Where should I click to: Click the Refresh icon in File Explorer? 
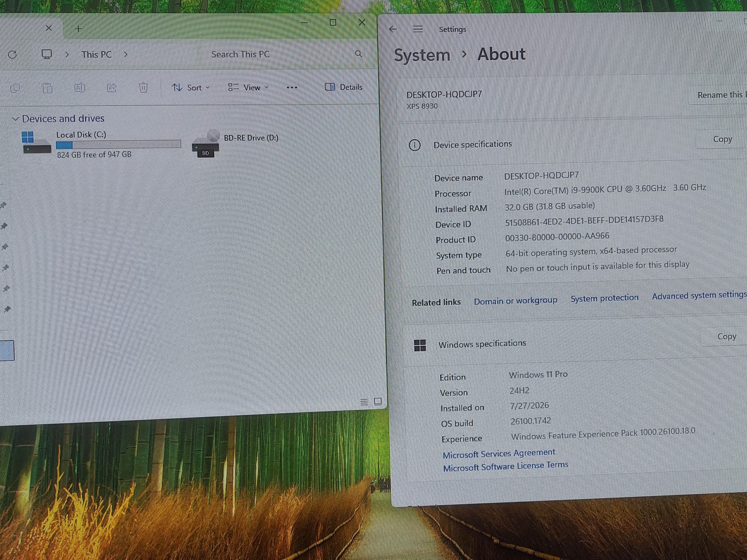coord(12,55)
